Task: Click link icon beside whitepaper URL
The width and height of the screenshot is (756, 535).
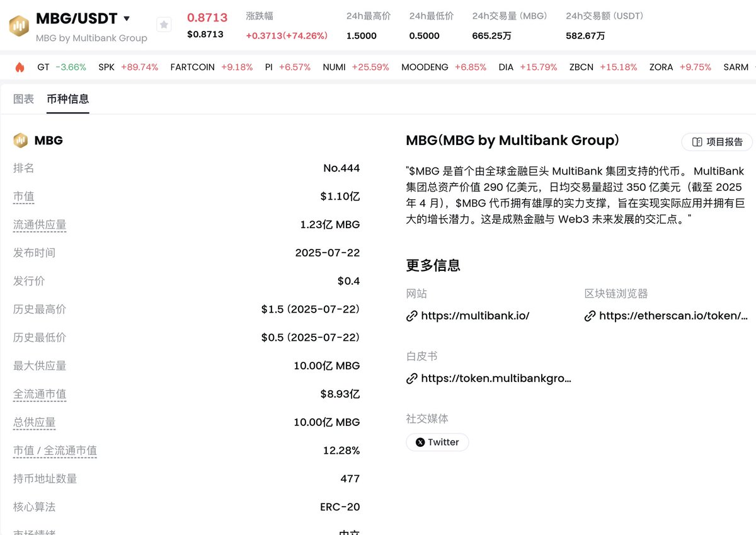Action: 412,378
